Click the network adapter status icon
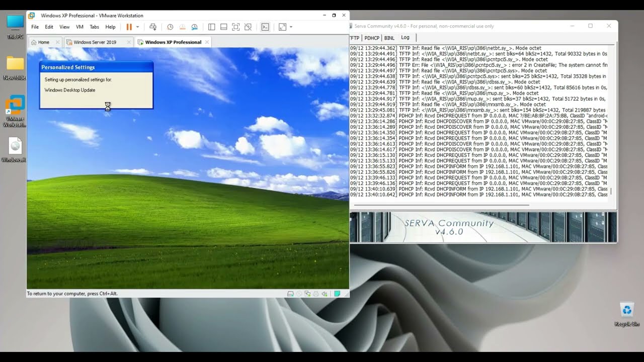The image size is (644, 362). click(307, 294)
